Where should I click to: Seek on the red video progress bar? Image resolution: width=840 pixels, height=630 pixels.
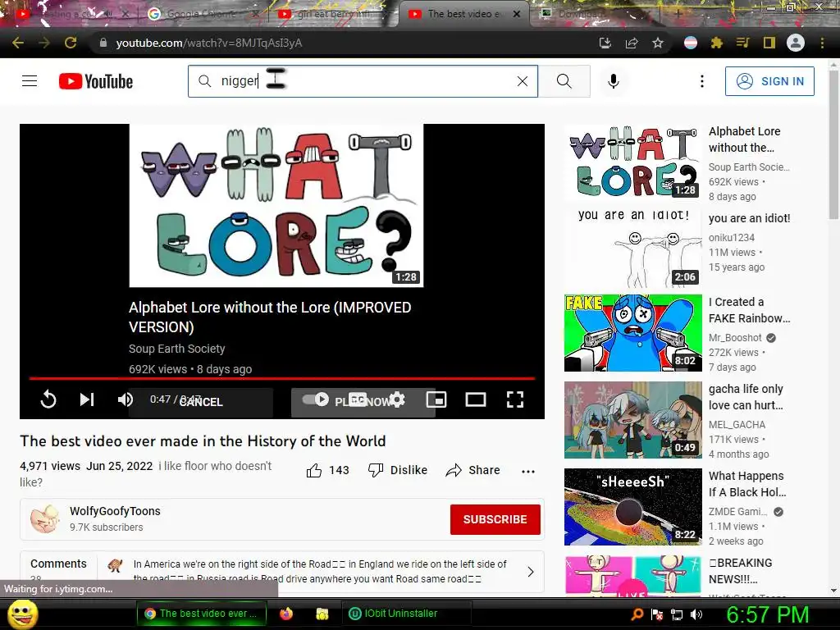(282, 378)
